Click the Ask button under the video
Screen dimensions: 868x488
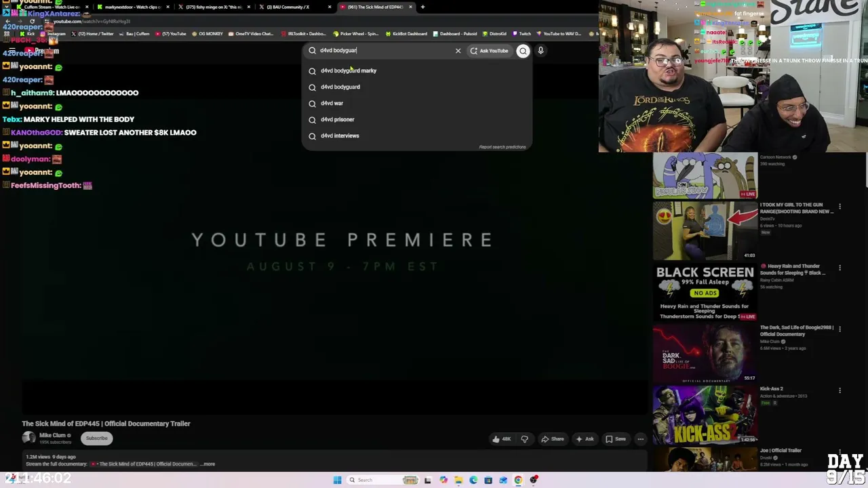(585, 439)
